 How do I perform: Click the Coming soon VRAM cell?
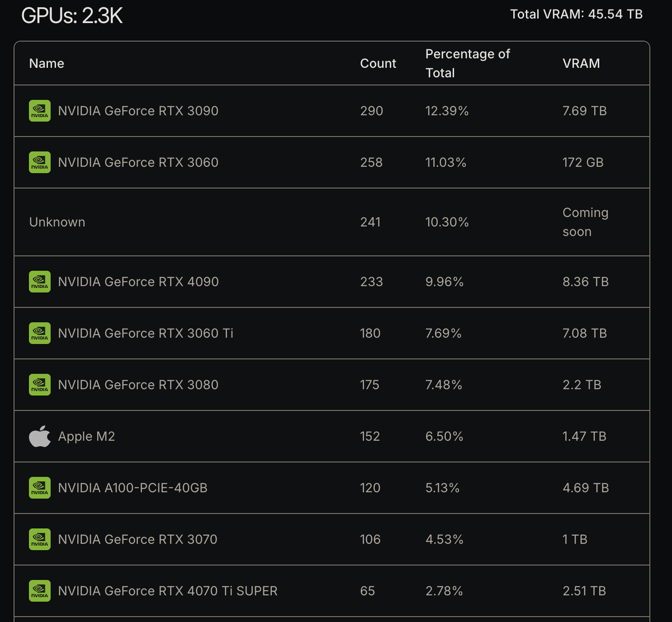(585, 222)
